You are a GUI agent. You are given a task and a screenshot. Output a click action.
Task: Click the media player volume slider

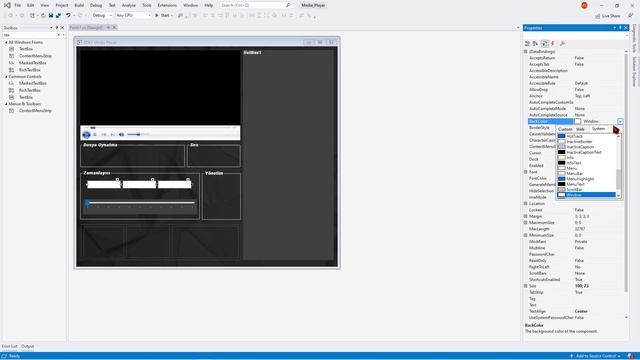click(138, 134)
